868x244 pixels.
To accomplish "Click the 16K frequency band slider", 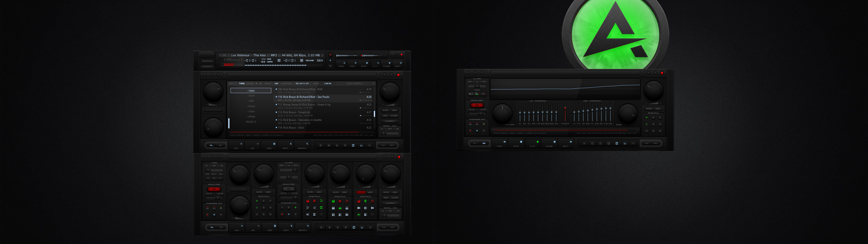I will click(x=611, y=113).
